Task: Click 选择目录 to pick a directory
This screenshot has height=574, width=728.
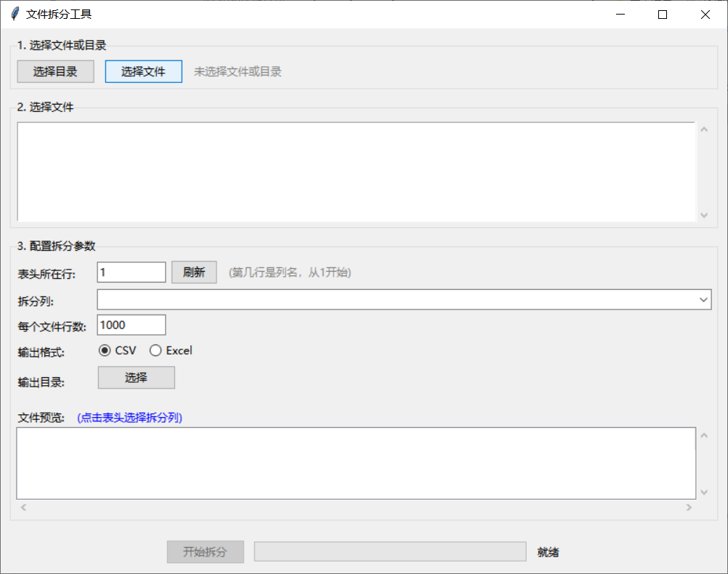Action: [x=55, y=71]
